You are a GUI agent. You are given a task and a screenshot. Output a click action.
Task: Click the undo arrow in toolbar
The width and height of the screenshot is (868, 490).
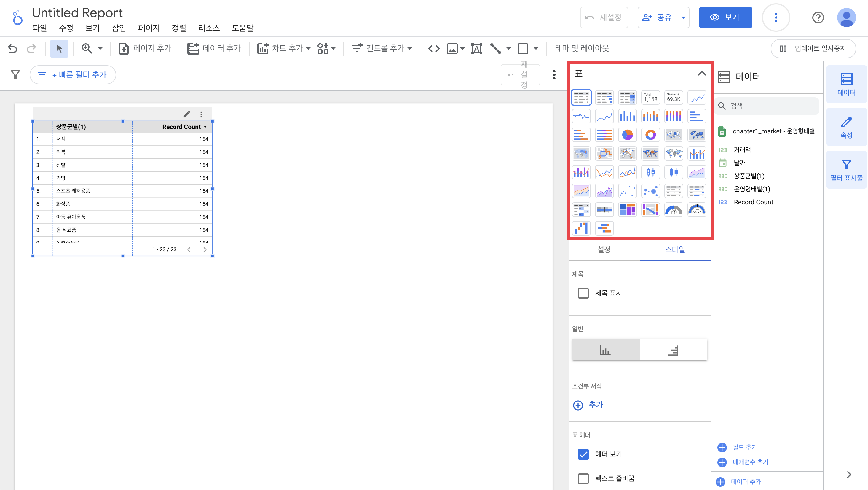coord(12,49)
